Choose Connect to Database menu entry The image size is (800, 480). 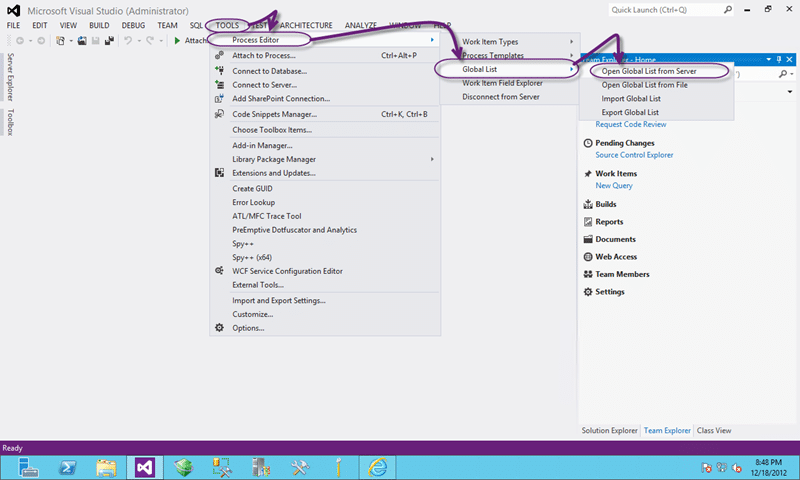pyautogui.click(x=324, y=71)
